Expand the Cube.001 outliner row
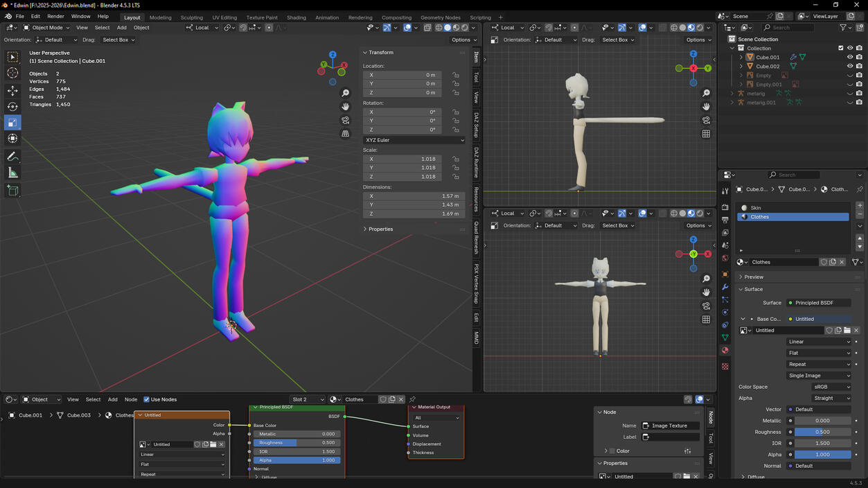 pyautogui.click(x=741, y=58)
